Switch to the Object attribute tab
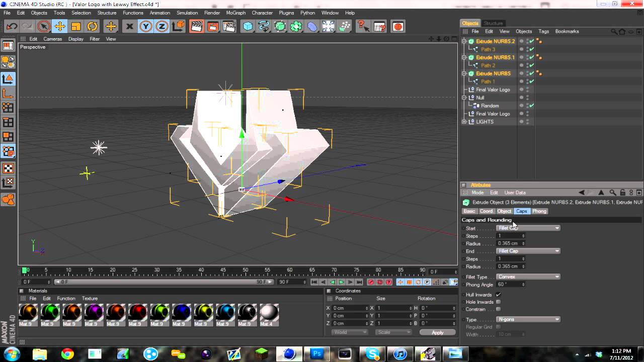Viewport: 644px width, 362px height. click(504, 211)
